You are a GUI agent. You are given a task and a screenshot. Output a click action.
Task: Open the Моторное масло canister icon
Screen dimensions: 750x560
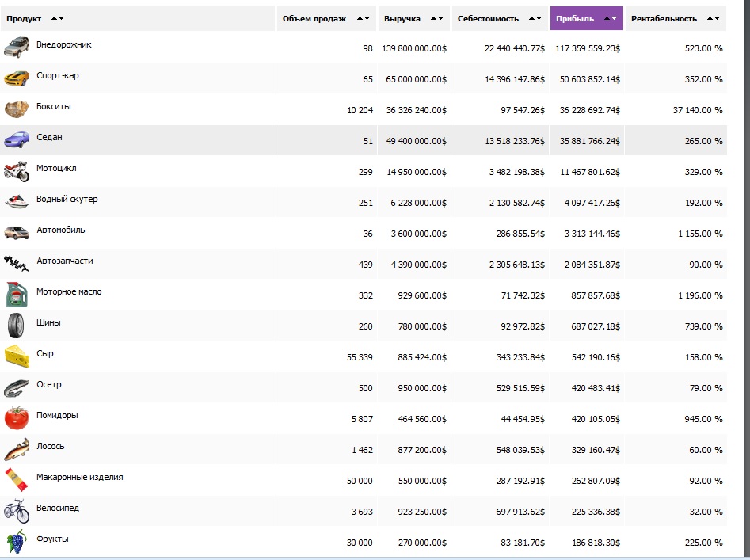[x=17, y=295]
